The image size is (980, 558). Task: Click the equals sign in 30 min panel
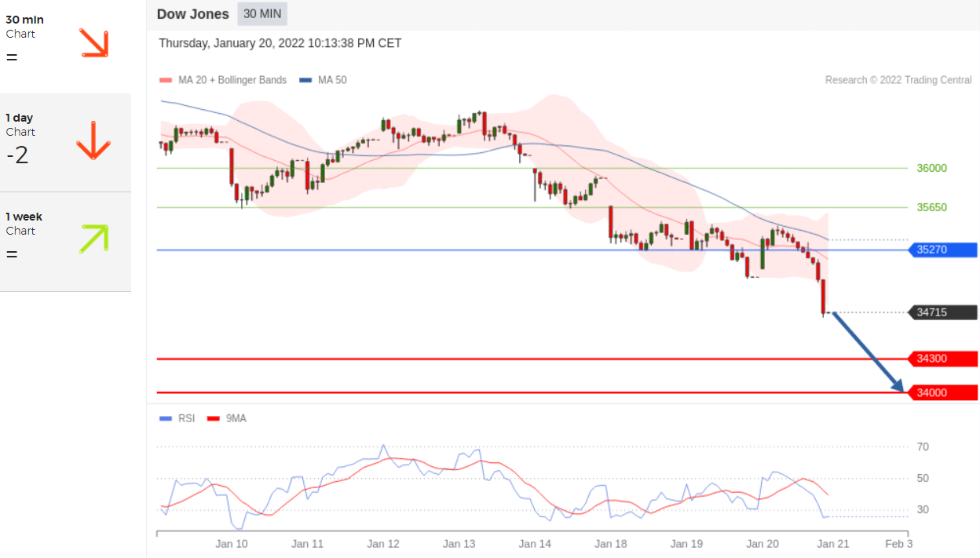pyautogui.click(x=11, y=57)
